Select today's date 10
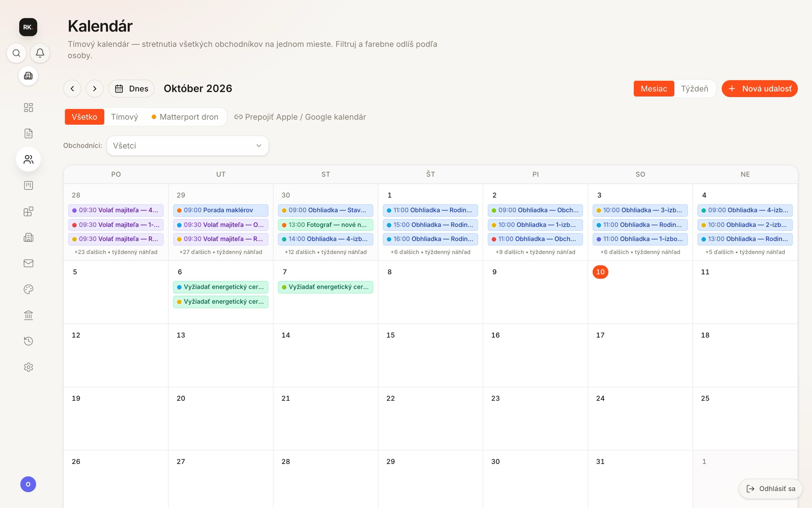This screenshot has width=812, height=508. [600, 272]
